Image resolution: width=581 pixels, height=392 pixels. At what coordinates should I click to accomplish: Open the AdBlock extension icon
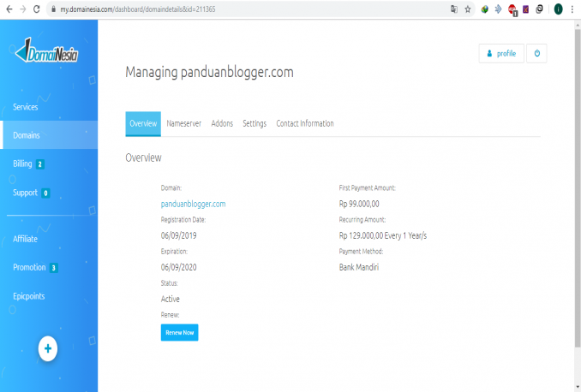click(x=512, y=9)
